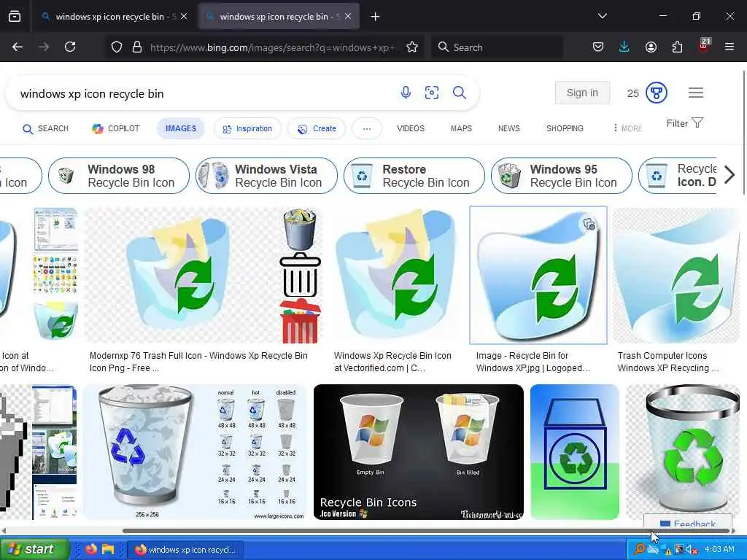Image resolution: width=747 pixels, height=560 pixels.
Task: Open the extensions puzzle icon
Action: [677, 47]
